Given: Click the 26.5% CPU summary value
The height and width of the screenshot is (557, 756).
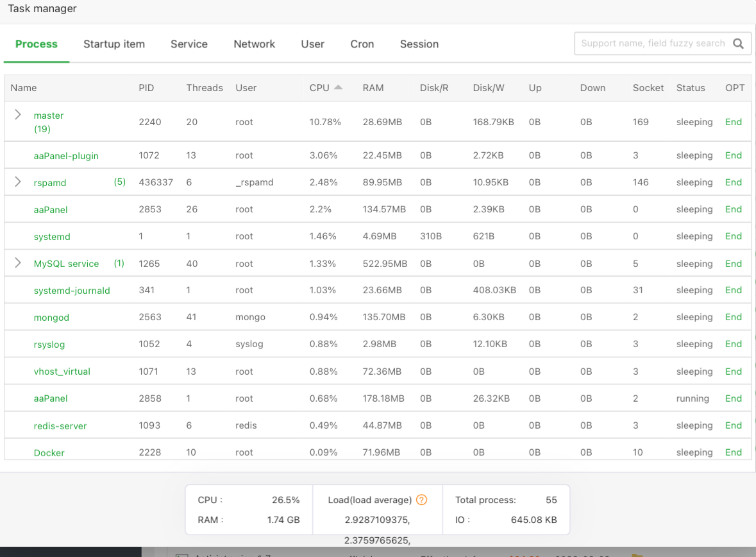Looking at the screenshot, I should (285, 500).
